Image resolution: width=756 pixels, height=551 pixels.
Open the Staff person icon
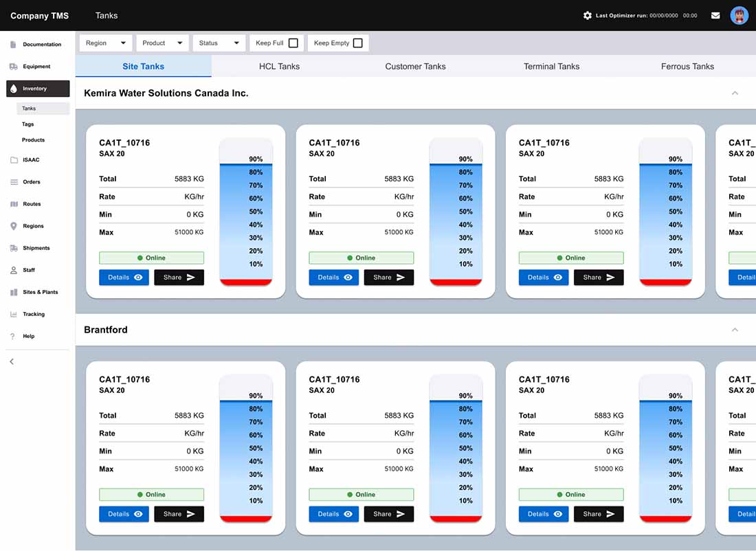pyautogui.click(x=14, y=271)
